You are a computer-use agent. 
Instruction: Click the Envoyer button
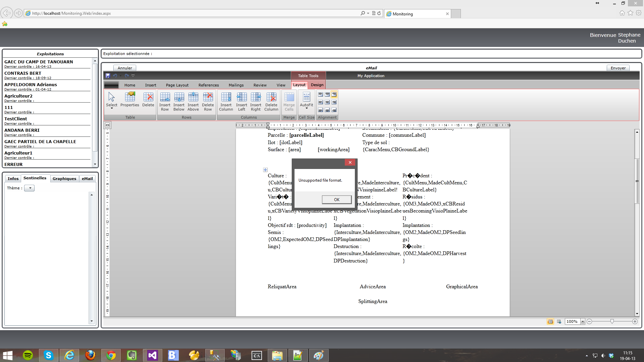coord(618,68)
